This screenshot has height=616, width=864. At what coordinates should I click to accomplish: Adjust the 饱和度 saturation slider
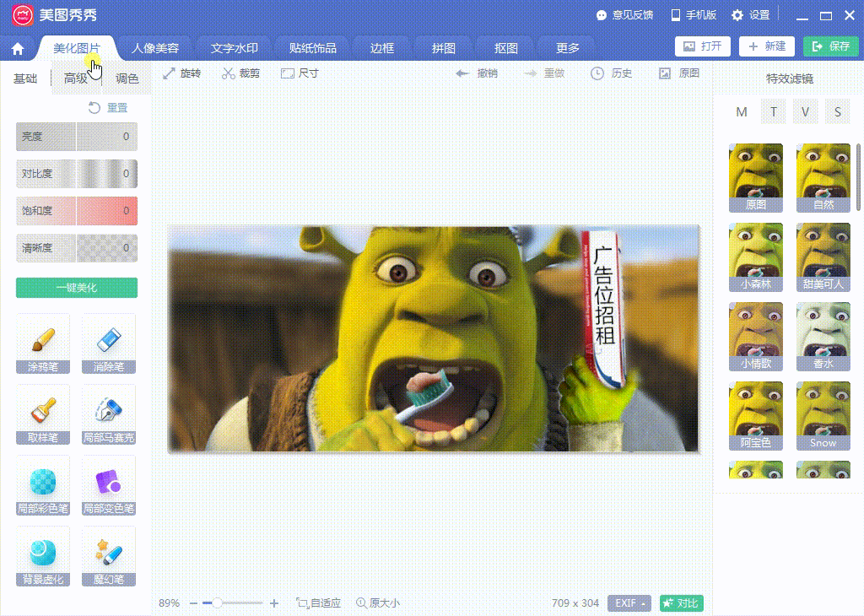coord(77,211)
